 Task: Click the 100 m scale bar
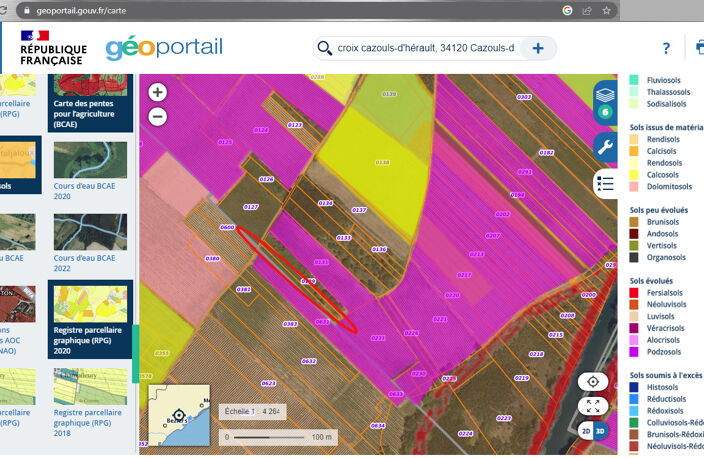click(278, 437)
